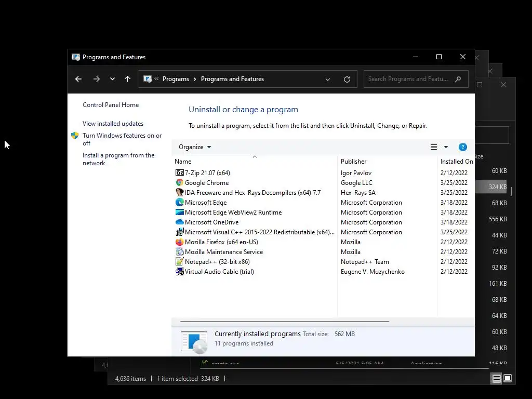The image size is (532, 399).
Task: Select Microsoft Edge WebView2 Runtime entry
Action: click(x=233, y=212)
